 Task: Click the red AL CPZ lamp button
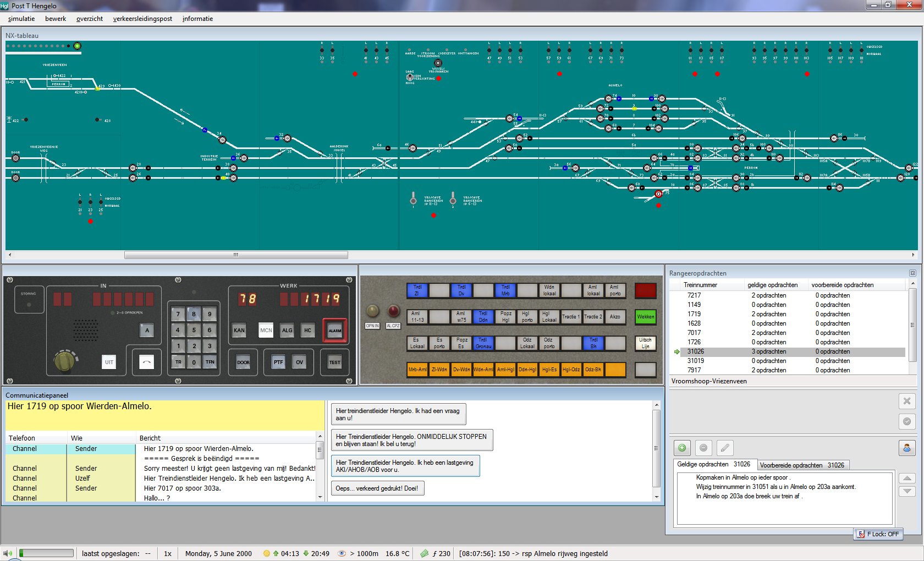pos(394,311)
